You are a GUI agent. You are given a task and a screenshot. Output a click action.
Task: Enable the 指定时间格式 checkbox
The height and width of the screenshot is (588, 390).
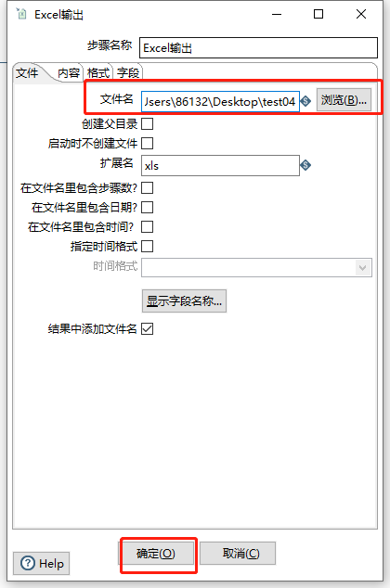[147, 247]
